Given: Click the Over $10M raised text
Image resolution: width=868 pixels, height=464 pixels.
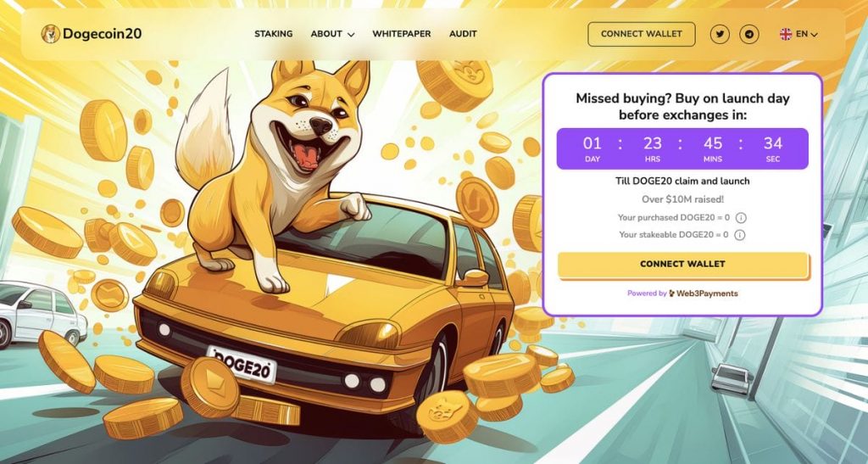Looking at the screenshot, I should (x=682, y=199).
